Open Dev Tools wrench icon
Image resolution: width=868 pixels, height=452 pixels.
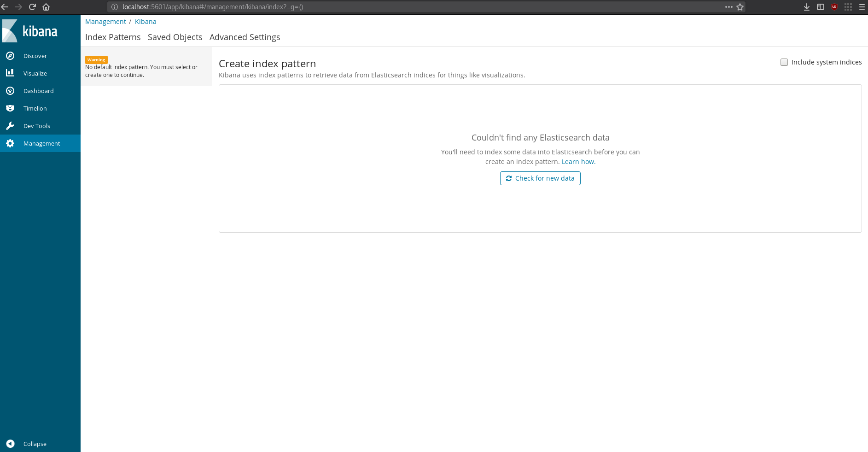pyautogui.click(x=10, y=126)
